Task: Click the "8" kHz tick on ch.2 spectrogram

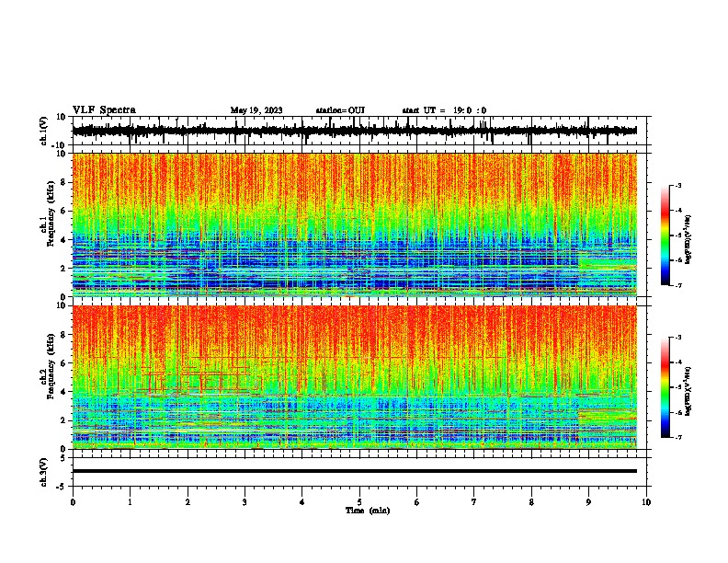Action: coord(63,335)
